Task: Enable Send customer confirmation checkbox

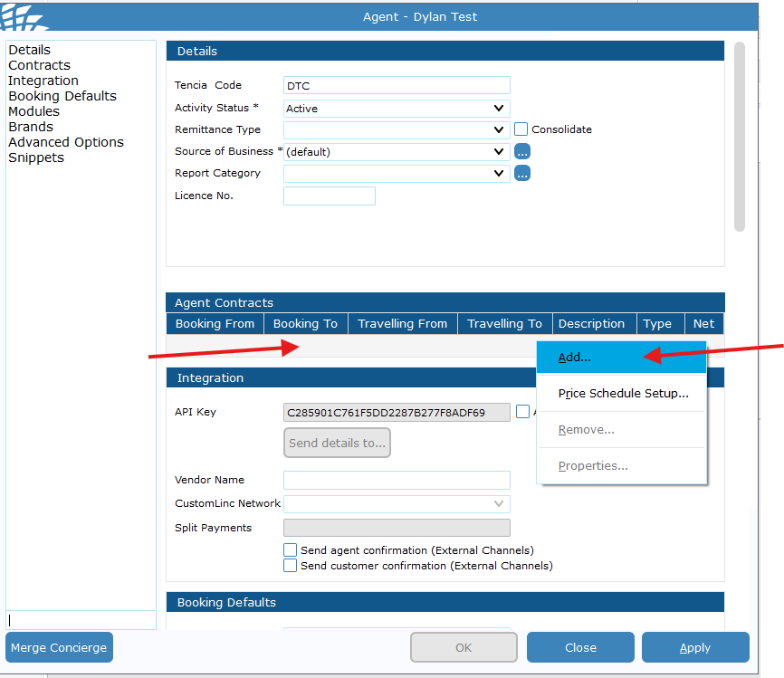Action: pyautogui.click(x=291, y=566)
